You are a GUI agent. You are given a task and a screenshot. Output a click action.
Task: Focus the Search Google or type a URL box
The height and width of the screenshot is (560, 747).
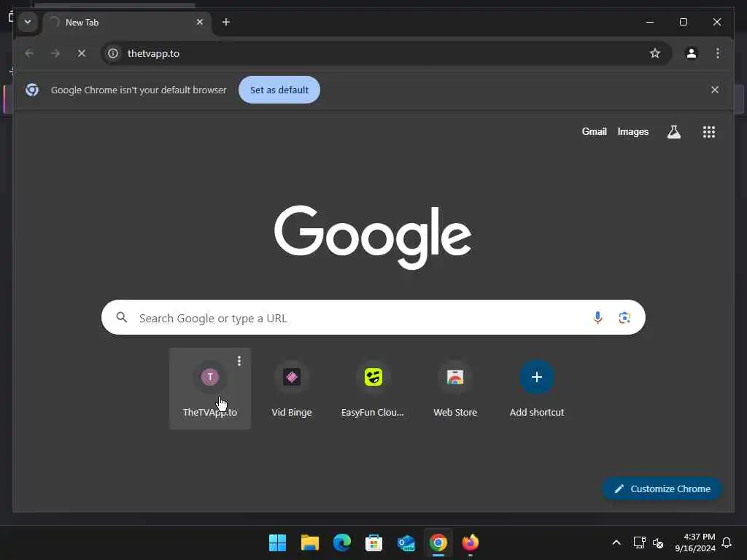(373, 318)
